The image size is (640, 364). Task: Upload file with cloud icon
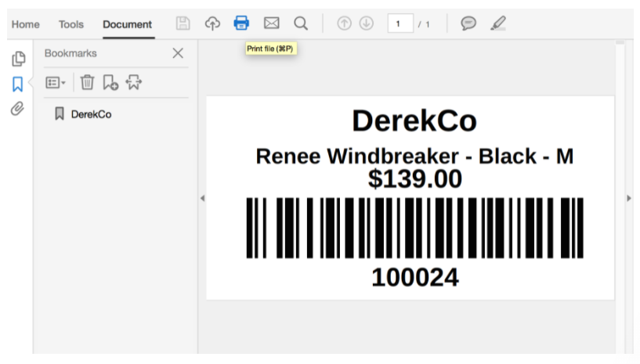point(212,23)
